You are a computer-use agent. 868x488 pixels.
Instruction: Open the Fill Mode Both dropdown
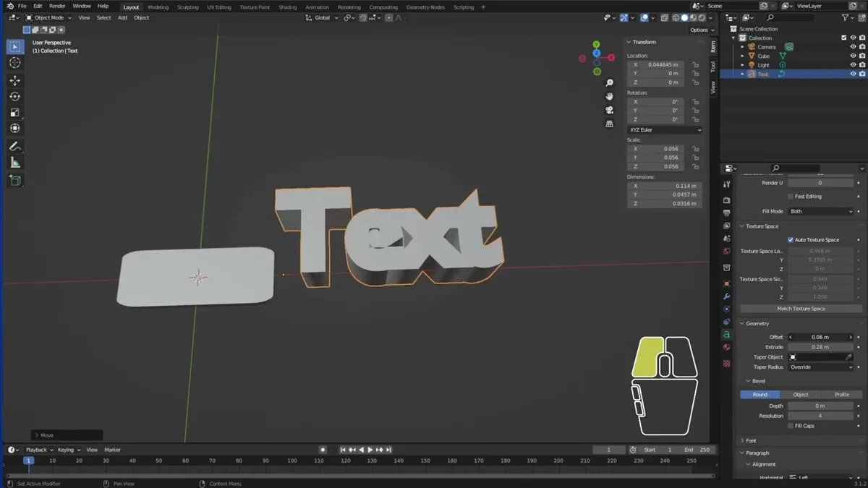tap(820, 211)
